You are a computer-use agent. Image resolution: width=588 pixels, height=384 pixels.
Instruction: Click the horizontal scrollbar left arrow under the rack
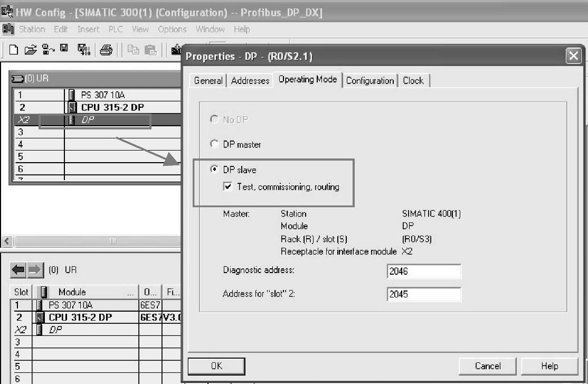coord(7,241)
